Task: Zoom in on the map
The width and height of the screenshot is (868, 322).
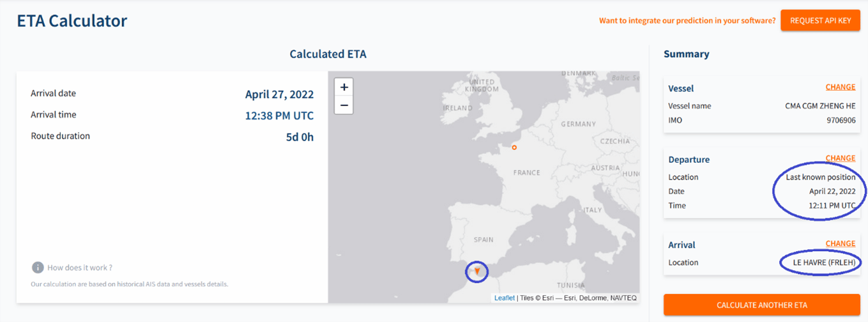Action: [x=344, y=87]
